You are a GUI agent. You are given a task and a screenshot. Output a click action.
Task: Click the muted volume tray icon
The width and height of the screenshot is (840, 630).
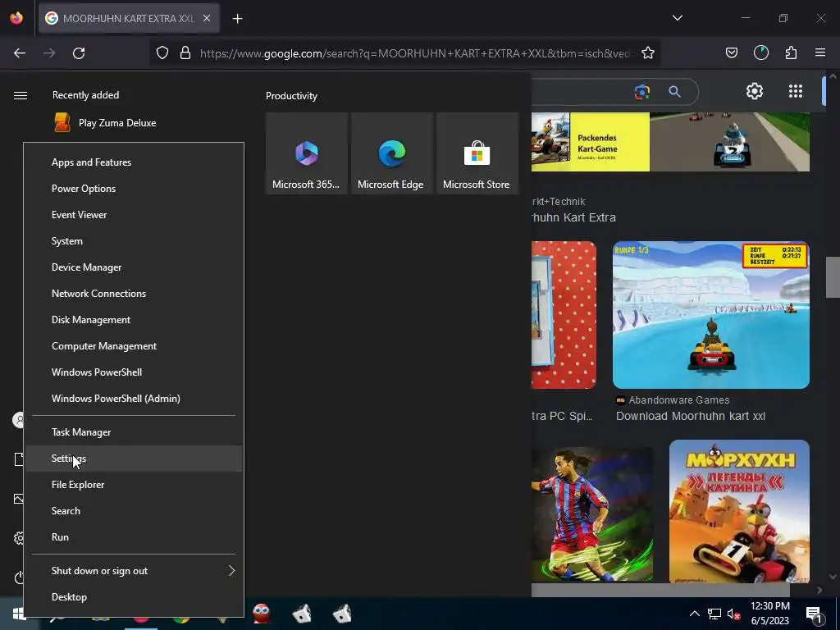[x=734, y=614]
